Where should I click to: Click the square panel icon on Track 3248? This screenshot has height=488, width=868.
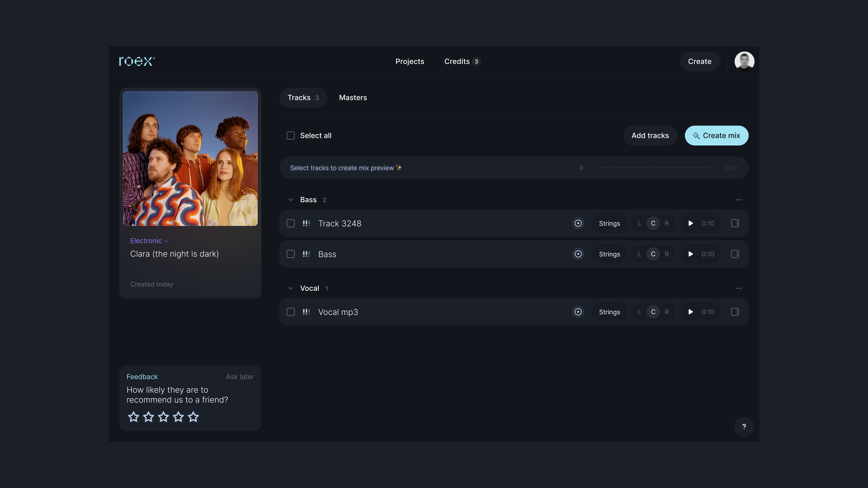(735, 223)
